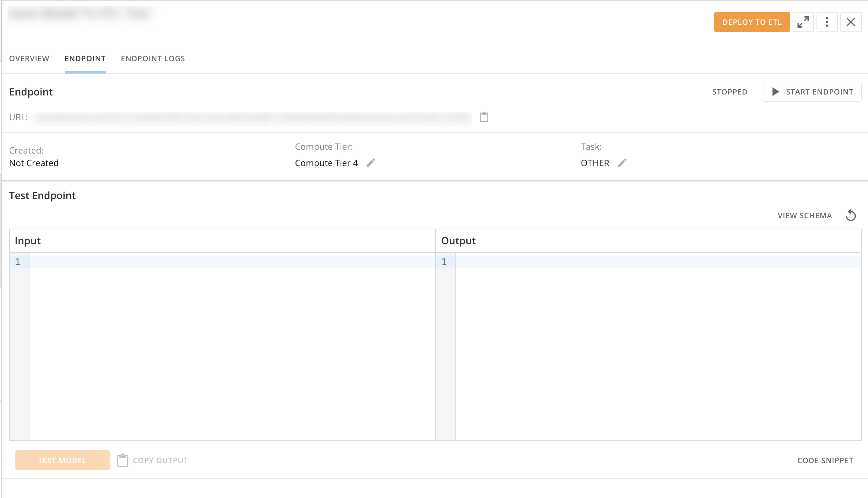Switch to the Overview tab
Screen dimensions: 868x498
click(29, 58)
